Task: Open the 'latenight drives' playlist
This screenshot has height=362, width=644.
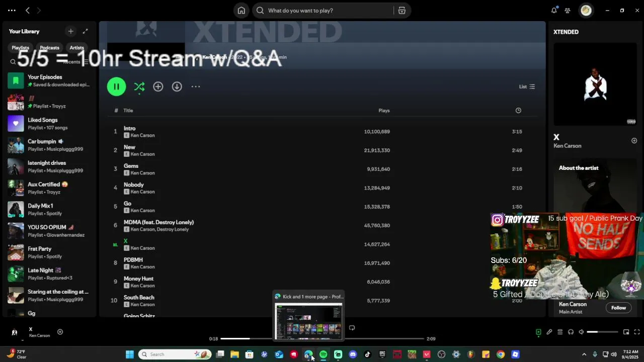Action: (x=49, y=166)
